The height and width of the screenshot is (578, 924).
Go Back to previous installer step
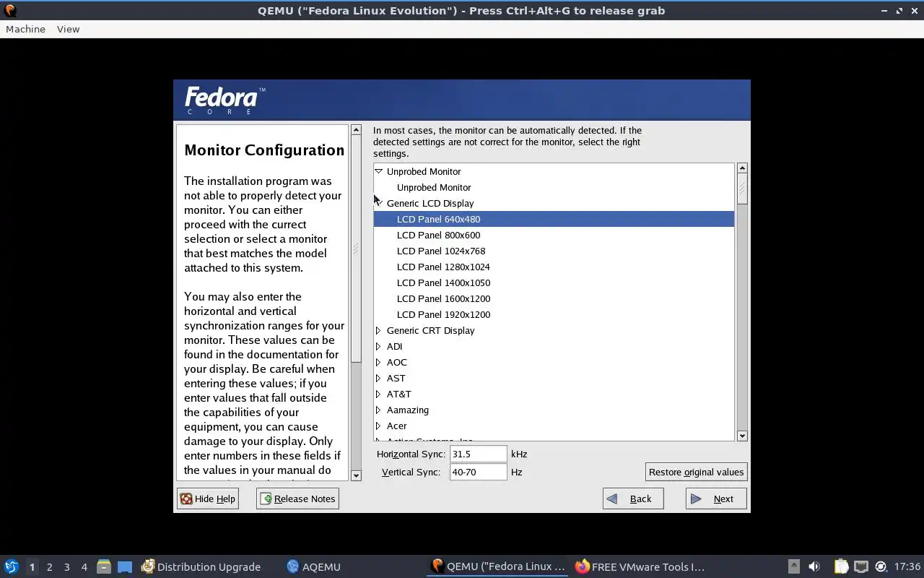[633, 499]
